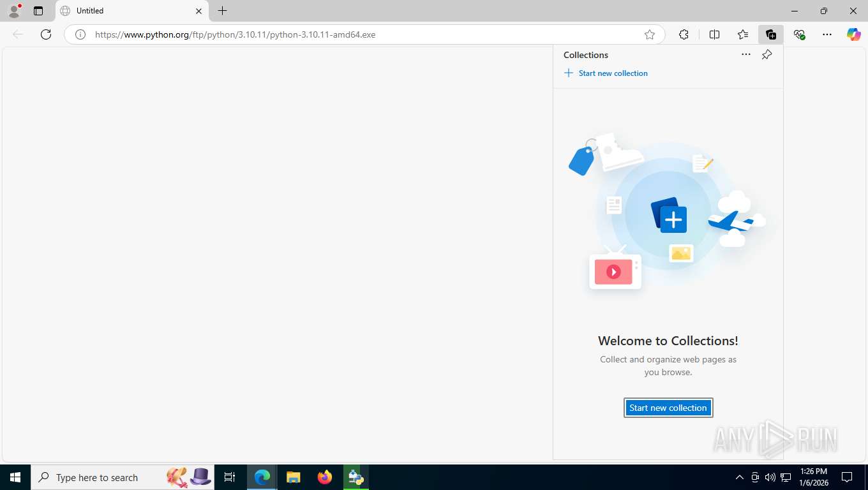Show hidden system tray icons
868x490 pixels.
pos(740,477)
